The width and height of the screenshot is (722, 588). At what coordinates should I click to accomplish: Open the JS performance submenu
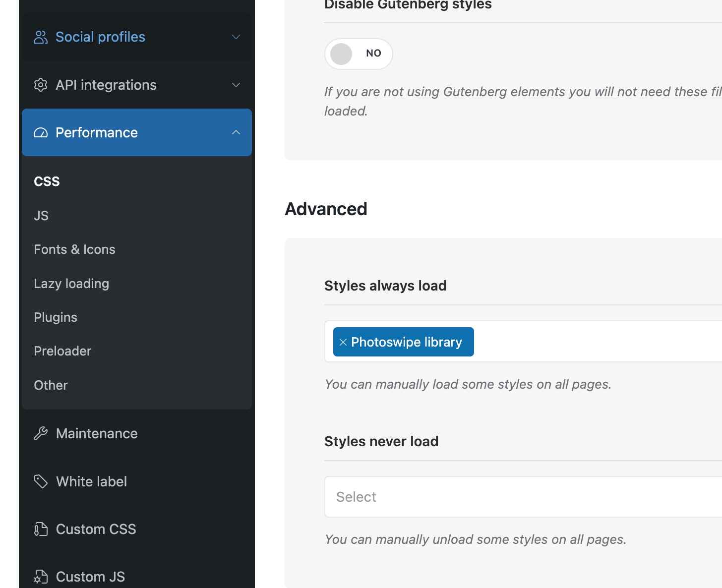[x=41, y=216]
